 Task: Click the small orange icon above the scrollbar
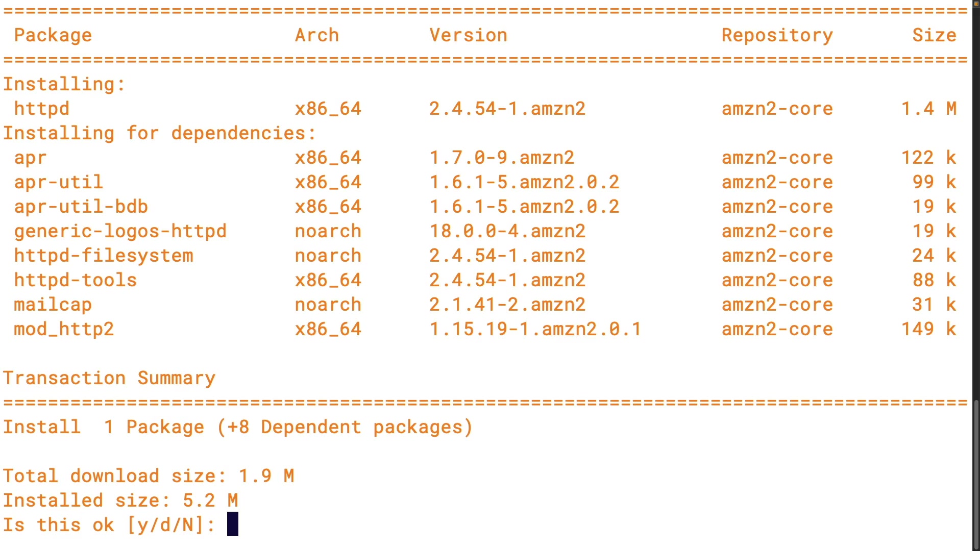976,3
